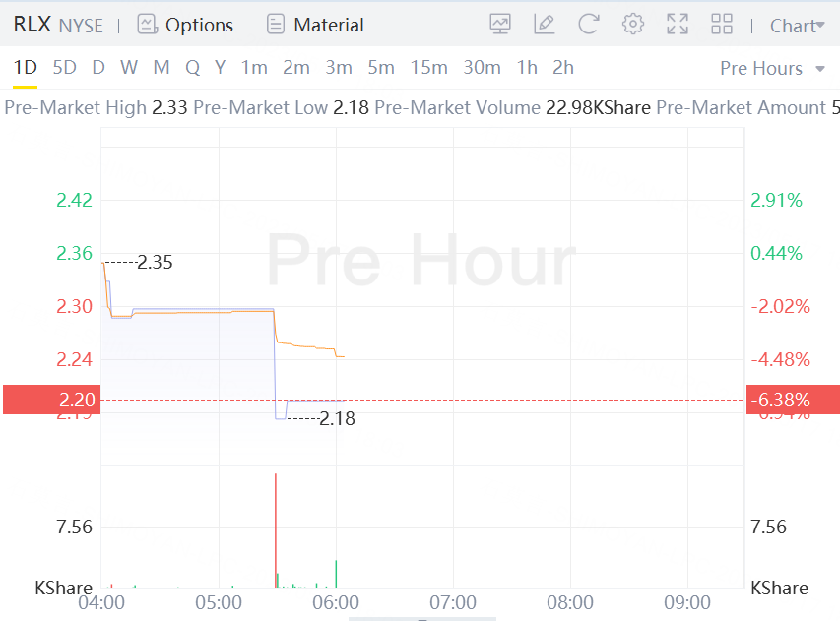Viewport: 840px width, 621px height.
Task: Expand chart to fullscreen
Action: [678, 25]
